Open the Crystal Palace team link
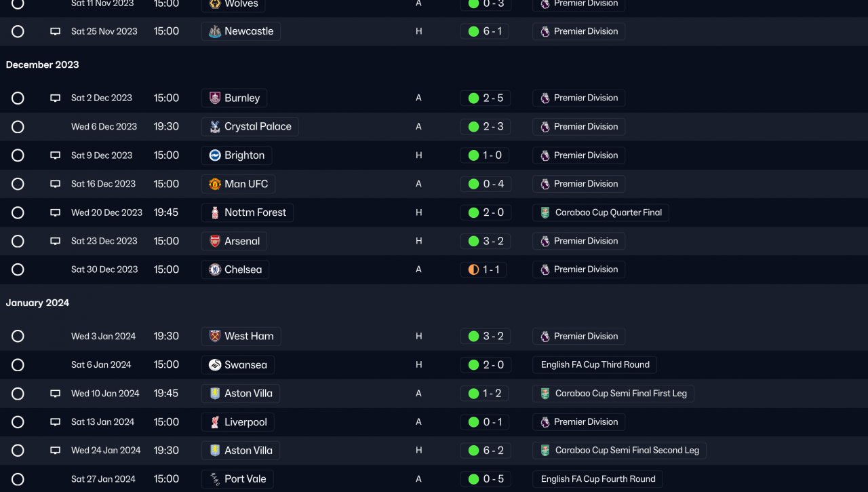This screenshot has height=492, width=868. click(x=257, y=127)
